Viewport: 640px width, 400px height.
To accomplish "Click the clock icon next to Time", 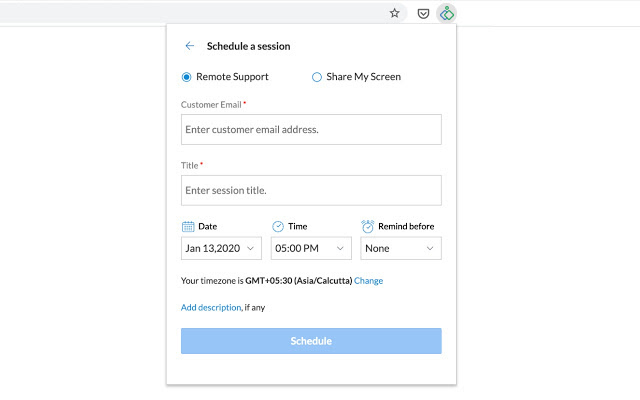I will click(x=278, y=227).
